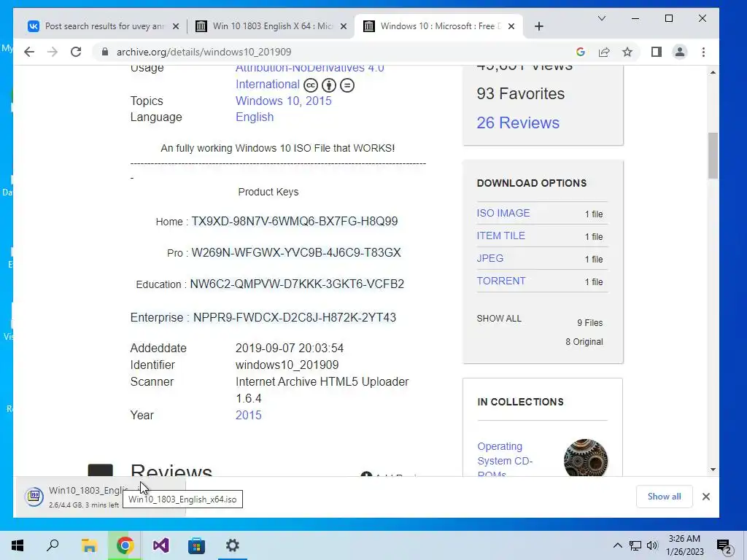This screenshot has width=747, height=560.
Task: Open Chrome profile avatar
Action: tap(680, 52)
